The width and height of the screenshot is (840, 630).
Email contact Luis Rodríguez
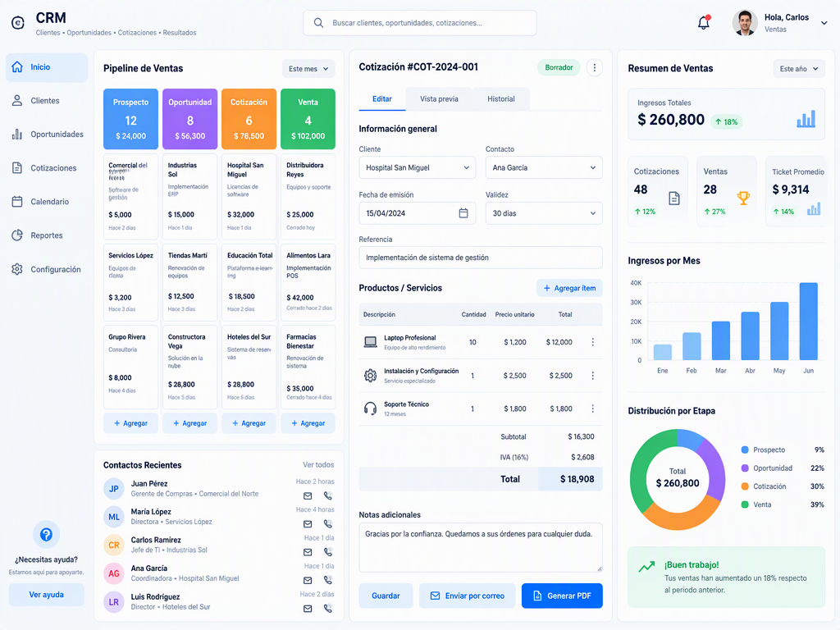coord(308,609)
